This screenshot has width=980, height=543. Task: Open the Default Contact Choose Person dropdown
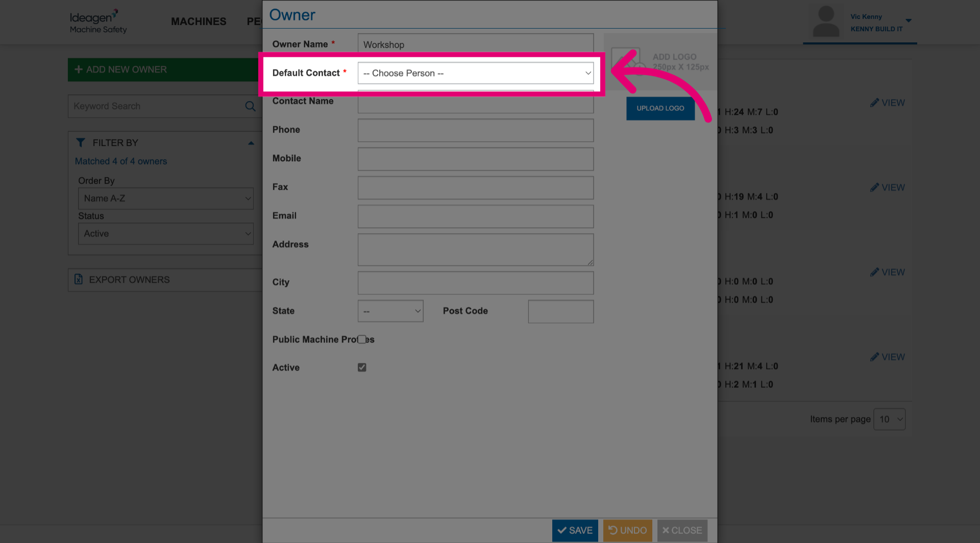point(475,73)
